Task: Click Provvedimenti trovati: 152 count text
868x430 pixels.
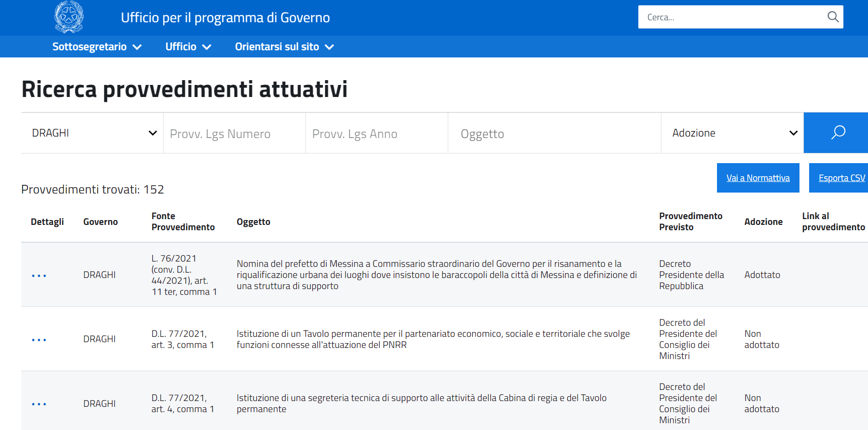Action: pyautogui.click(x=93, y=189)
